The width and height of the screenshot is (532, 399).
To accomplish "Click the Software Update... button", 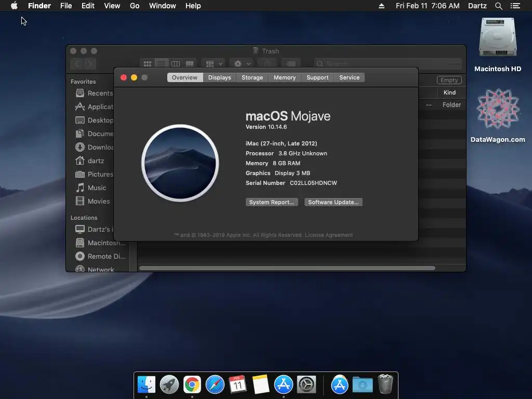I will coord(333,202).
